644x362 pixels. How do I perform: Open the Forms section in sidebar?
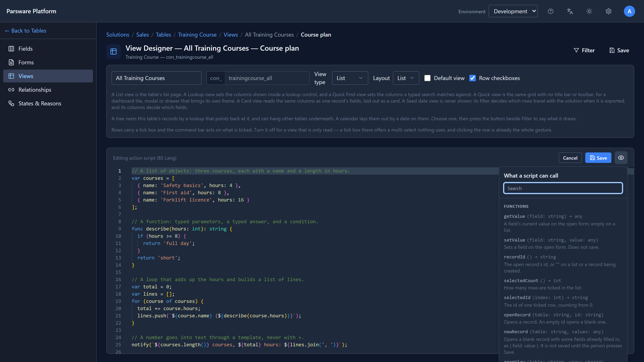click(x=48, y=63)
